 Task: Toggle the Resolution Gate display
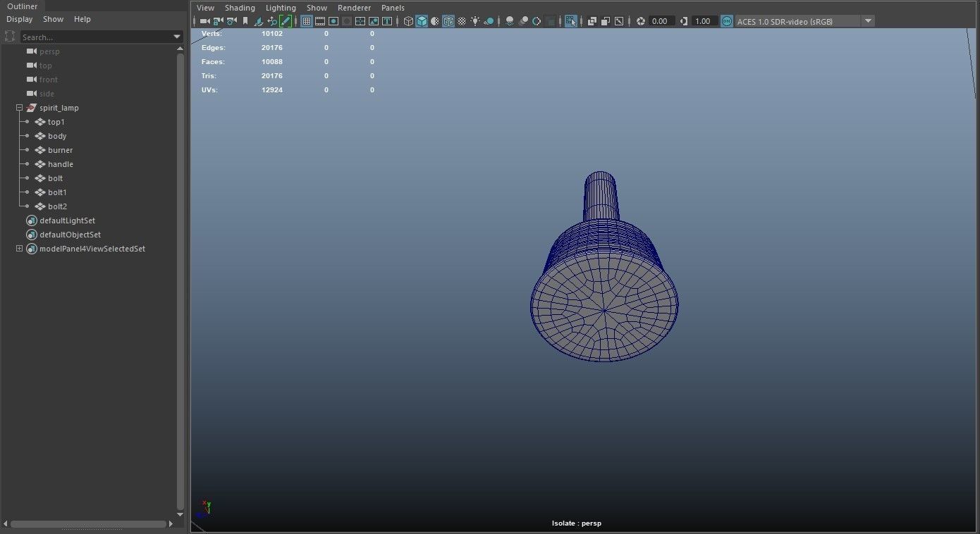pyautogui.click(x=333, y=21)
